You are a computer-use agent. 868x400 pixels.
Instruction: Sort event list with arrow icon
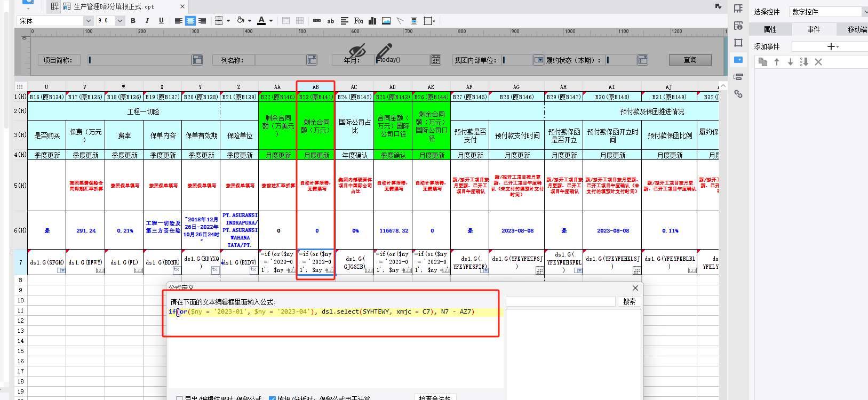pos(805,62)
